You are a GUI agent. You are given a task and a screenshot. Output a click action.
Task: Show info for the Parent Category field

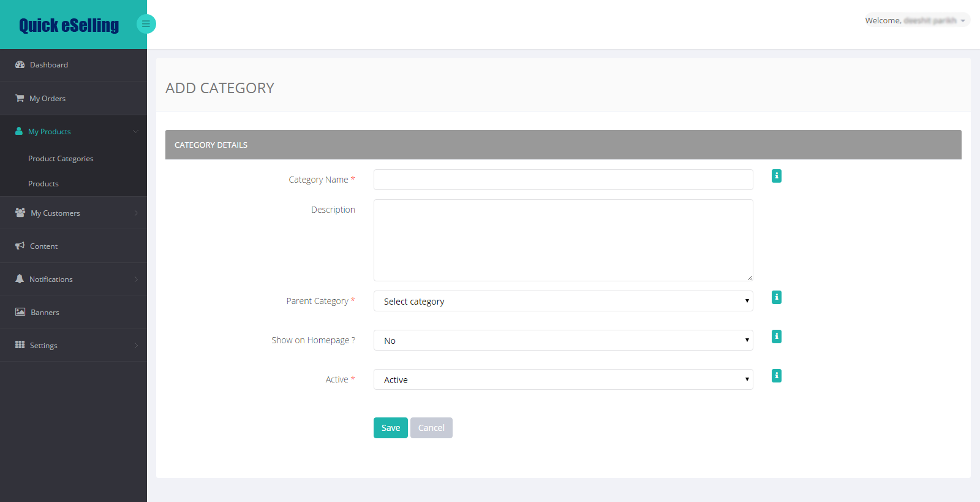tap(776, 297)
